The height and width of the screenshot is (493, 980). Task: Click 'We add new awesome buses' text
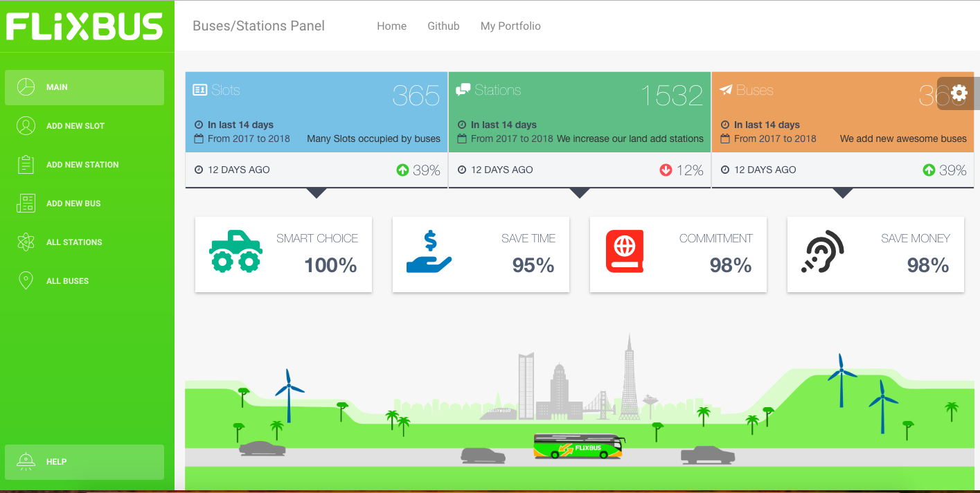903,138
